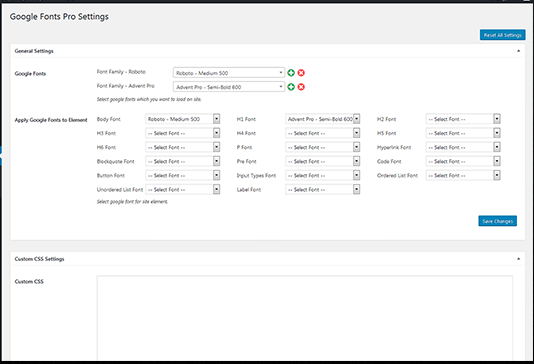Open the P Font dropdown
The height and width of the screenshot is (364, 534).
point(323,147)
